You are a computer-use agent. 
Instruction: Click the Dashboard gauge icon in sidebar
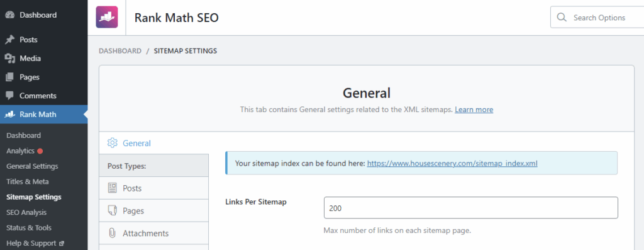click(10, 15)
